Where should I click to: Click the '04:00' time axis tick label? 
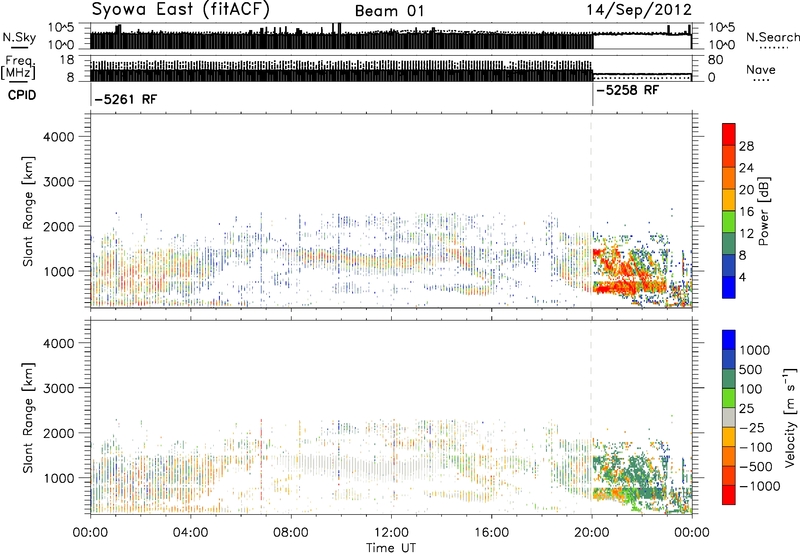[x=190, y=533]
